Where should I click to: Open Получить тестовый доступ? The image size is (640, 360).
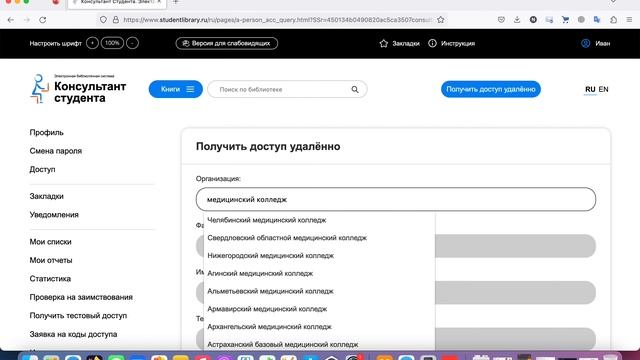click(x=78, y=316)
